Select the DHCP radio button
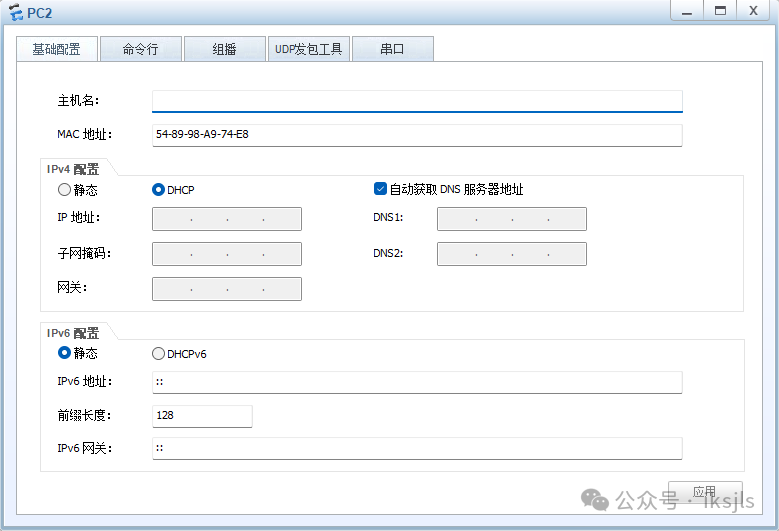Screen dimensions: 779x531 tap(158, 189)
